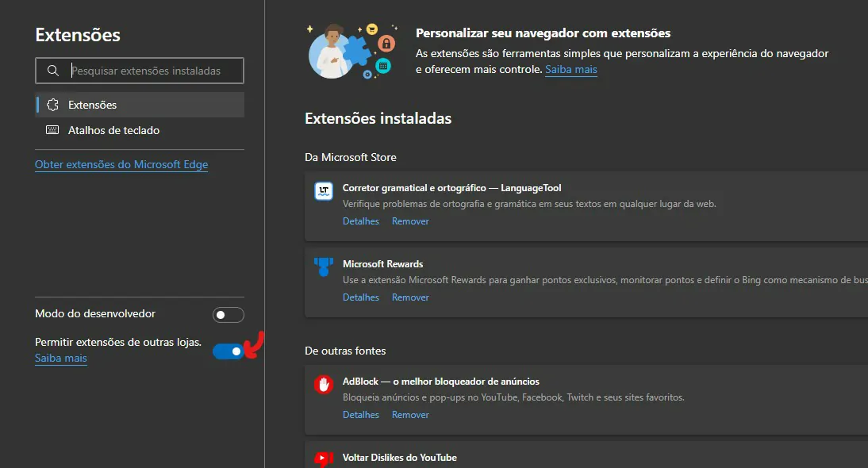Focus the Pesquisar extensões instaladas field
Viewport: 868px width, 468px height.
(x=140, y=71)
